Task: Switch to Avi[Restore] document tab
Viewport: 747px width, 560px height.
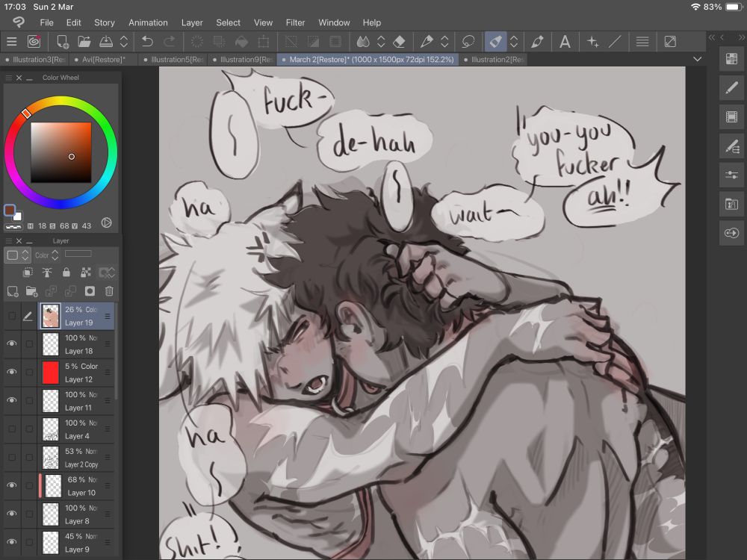Action: [x=103, y=60]
